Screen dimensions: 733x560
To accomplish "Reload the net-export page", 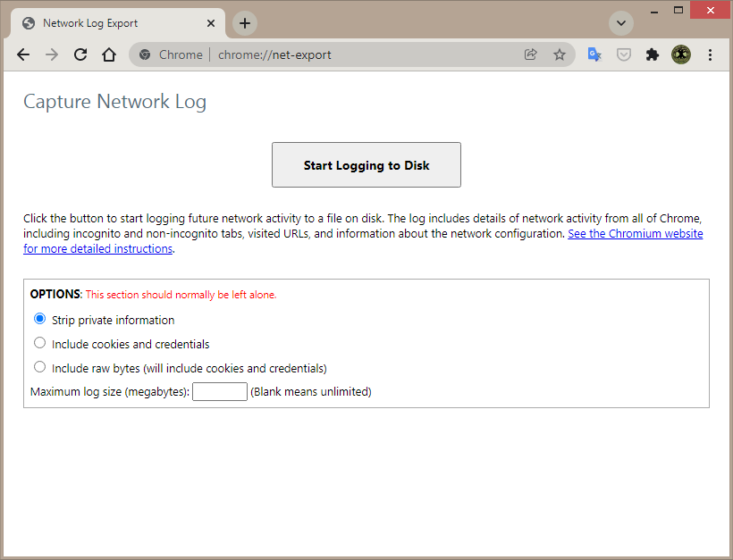I will pos(80,54).
